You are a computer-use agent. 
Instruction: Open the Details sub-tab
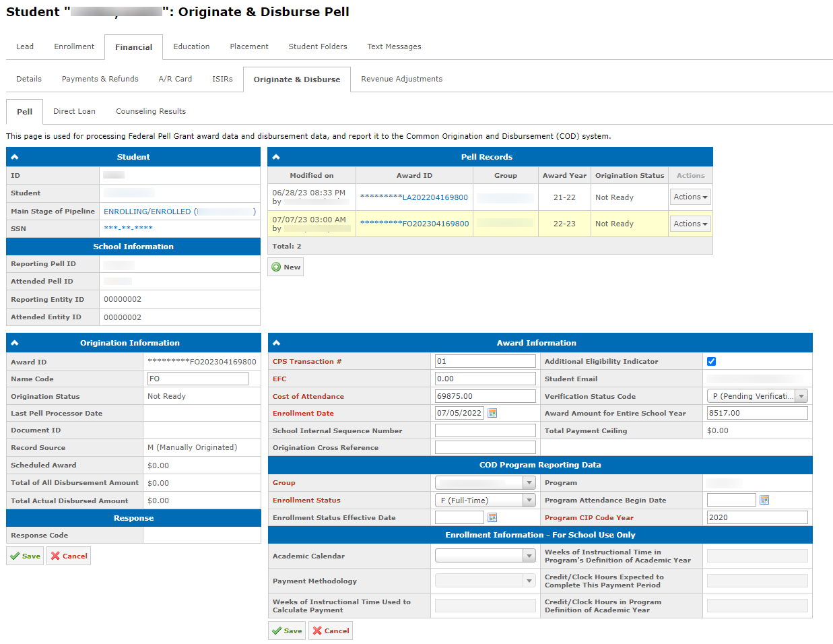coord(29,79)
